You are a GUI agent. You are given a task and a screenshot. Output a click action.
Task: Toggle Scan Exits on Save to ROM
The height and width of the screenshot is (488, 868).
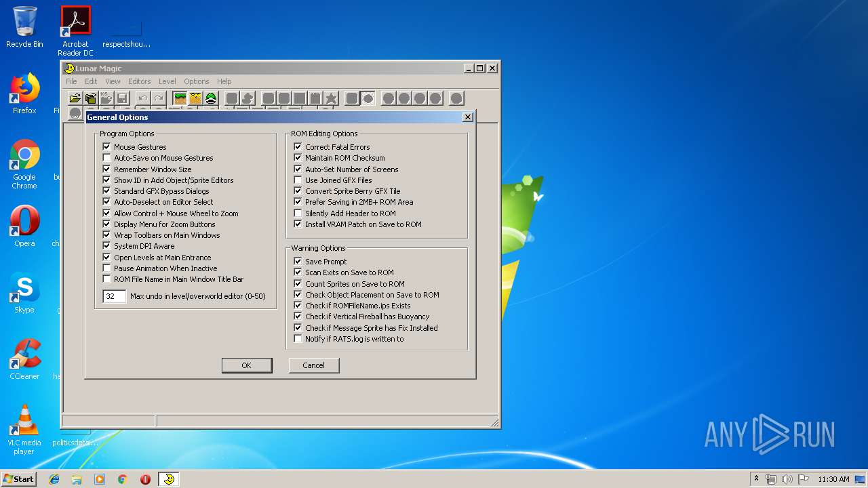click(x=298, y=272)
